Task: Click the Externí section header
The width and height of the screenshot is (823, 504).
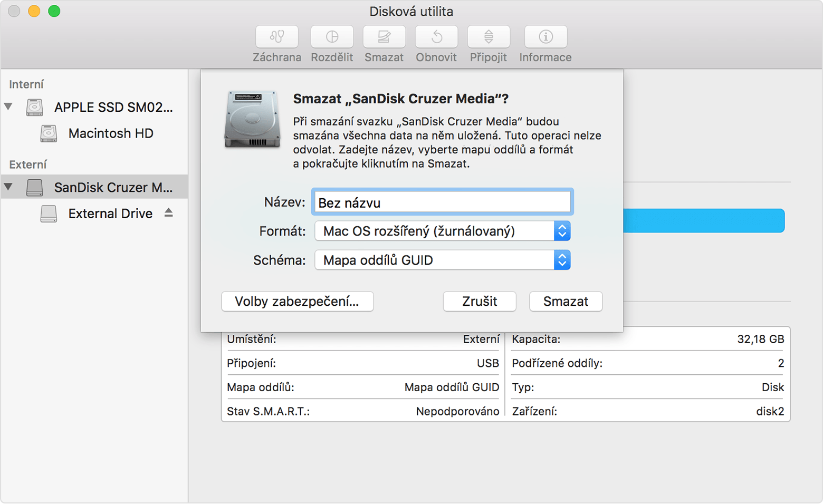Action: [x=28, y=164]
